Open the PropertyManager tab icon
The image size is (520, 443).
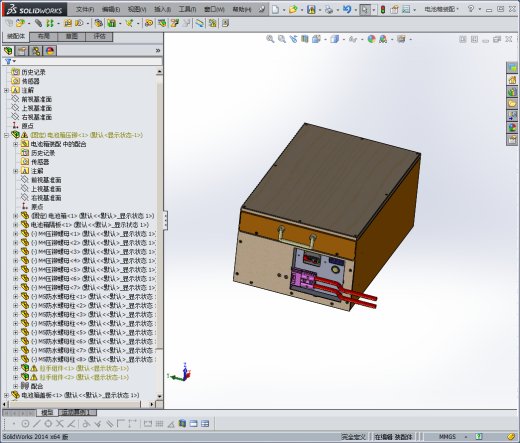pos(22,51)
